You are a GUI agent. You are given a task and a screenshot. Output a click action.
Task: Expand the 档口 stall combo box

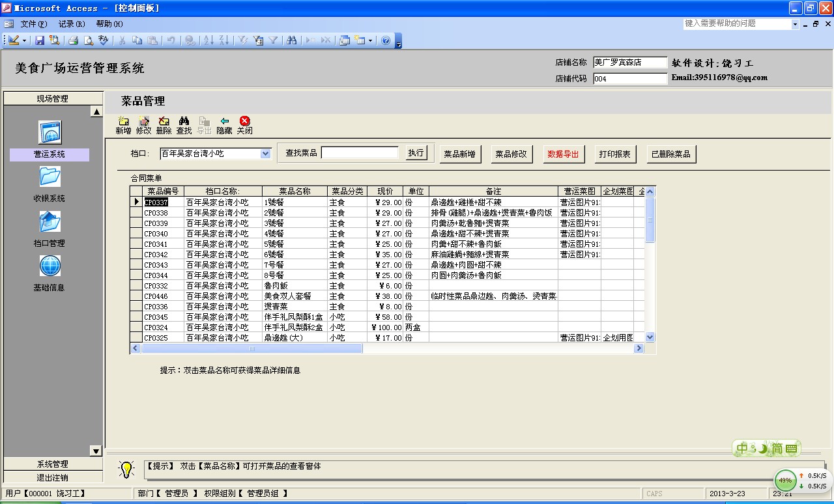point(265,154)
